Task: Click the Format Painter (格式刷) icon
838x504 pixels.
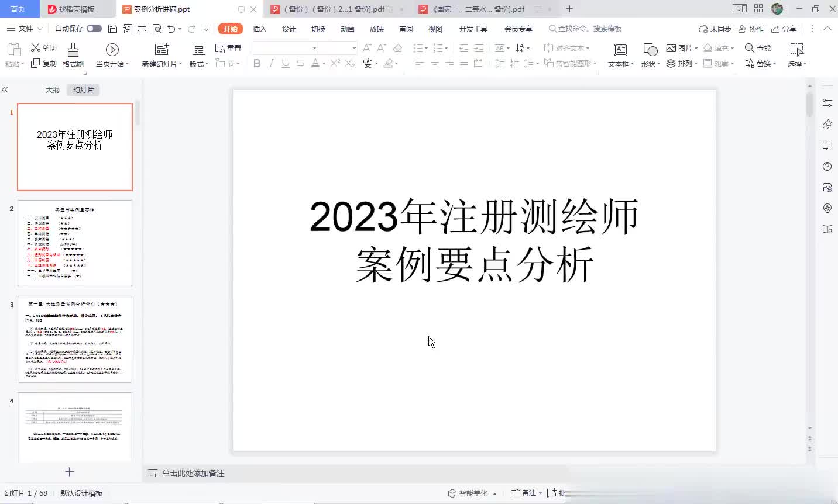Action: [73, 50]
